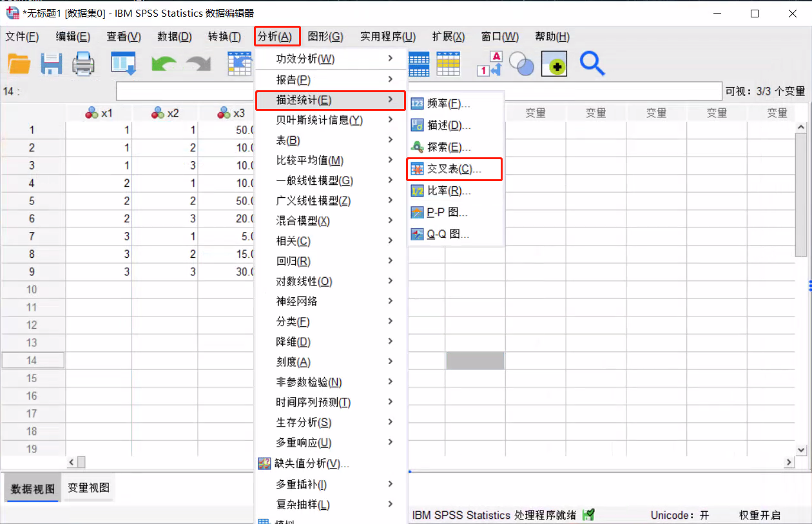
Task: Switch to the 数据视图 tab
Action: tap(33, 489)
